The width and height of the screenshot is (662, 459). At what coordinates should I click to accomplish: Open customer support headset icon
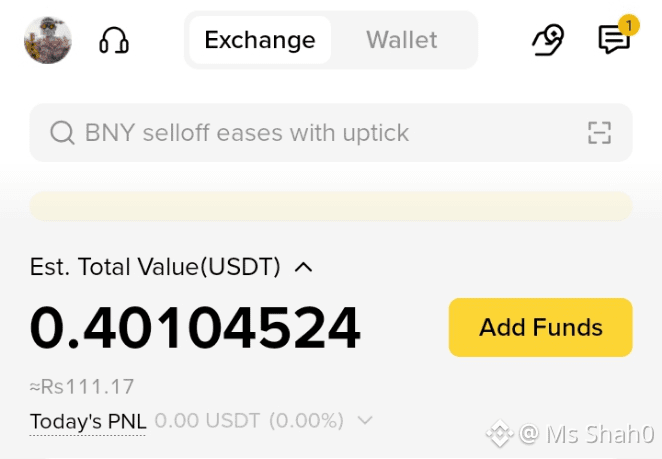(114, 41)
